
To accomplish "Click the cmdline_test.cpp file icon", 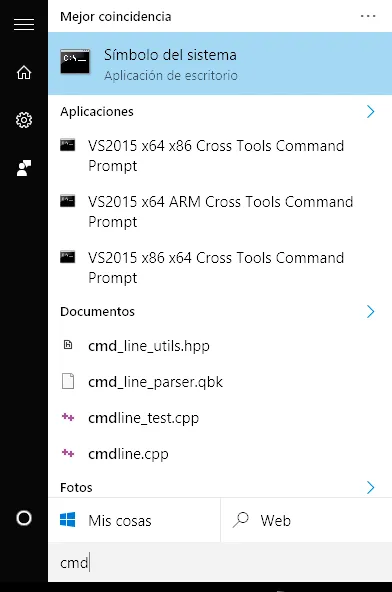I will (x=68, y=417).
